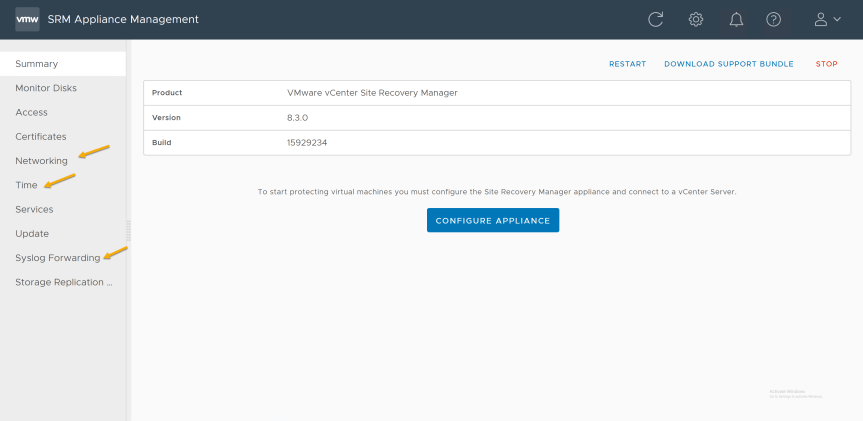Click the version value 8.3.0

click(297, 118)
